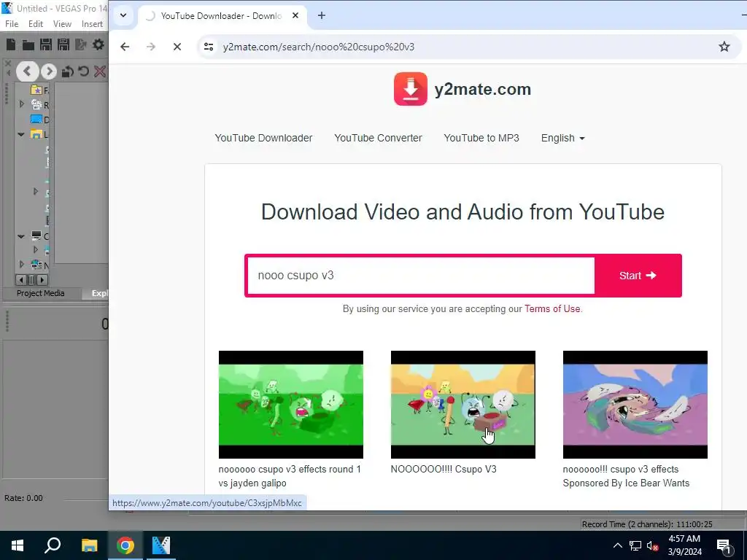Open the green noooooo csupo v3 effects thumbnail
This screenshot has width=747, height=560.
[290, 405]
